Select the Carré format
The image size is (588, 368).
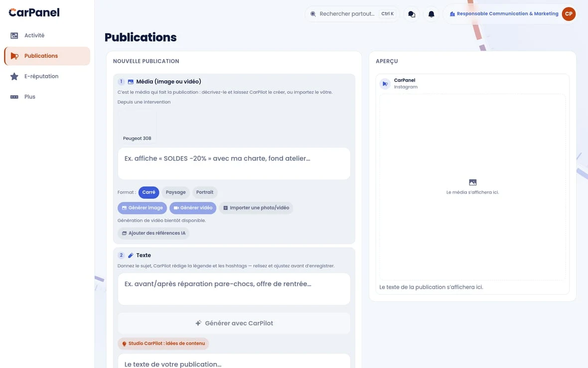[x=148, y=192]
